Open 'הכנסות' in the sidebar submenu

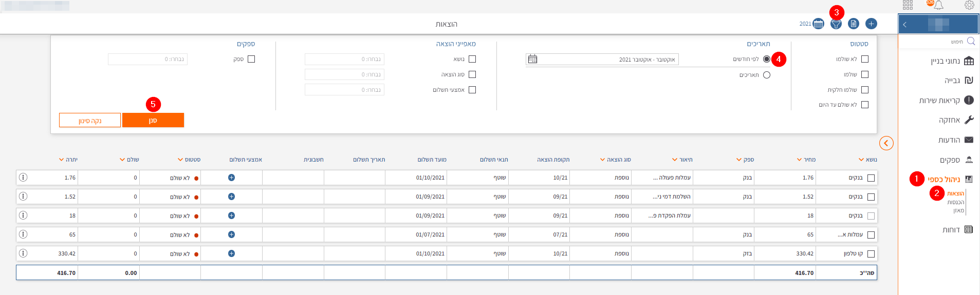pos(955,202)
